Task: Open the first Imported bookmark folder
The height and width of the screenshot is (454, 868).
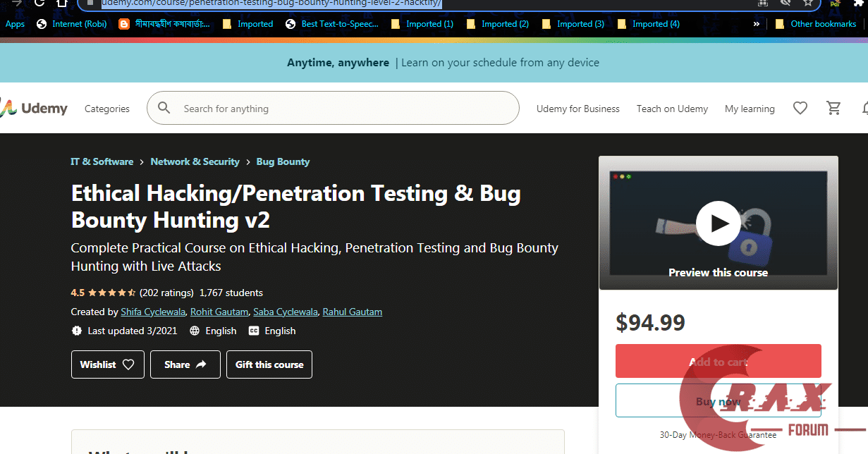Action: [x=247, y=24]
